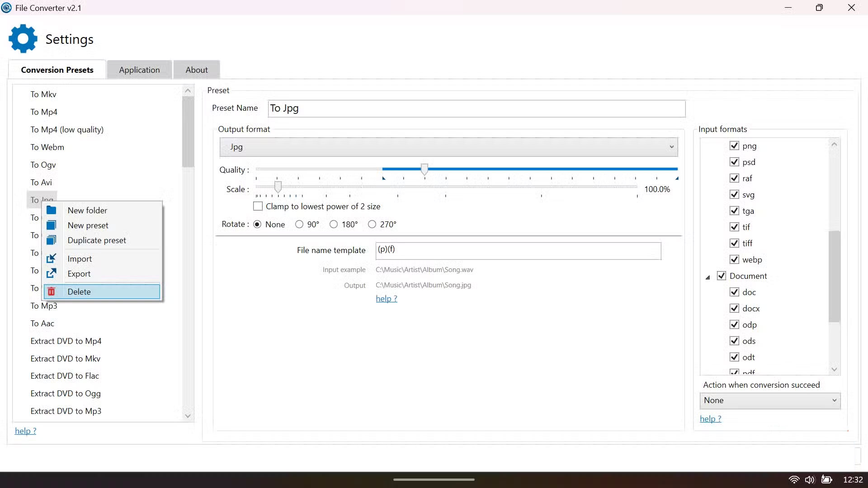Click the New folder icon in context menu

tap(52, 210)
